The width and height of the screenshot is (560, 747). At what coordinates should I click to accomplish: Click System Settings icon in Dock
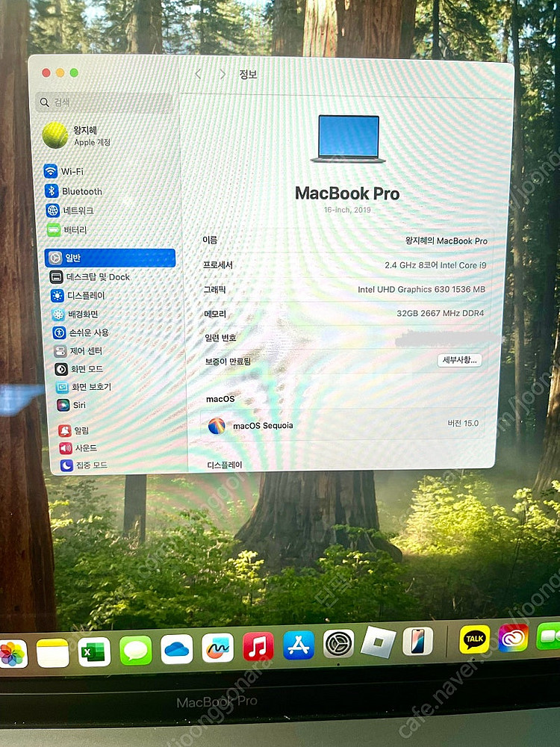click(338, 644)
